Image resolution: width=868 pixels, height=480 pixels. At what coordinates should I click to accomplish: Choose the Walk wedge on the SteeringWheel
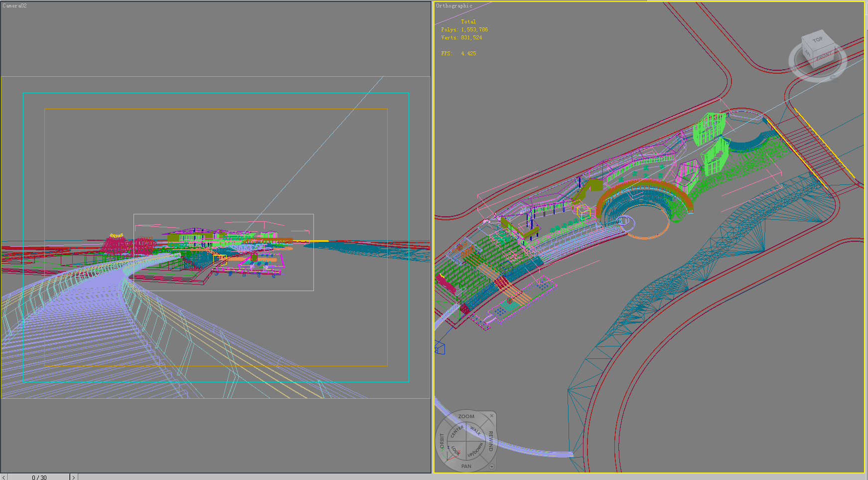(476, 431)
